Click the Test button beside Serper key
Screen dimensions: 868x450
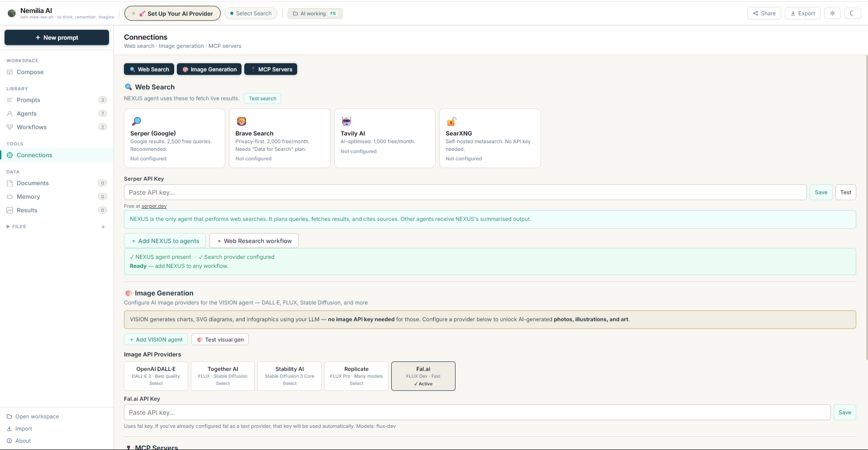tap(846, 192)
